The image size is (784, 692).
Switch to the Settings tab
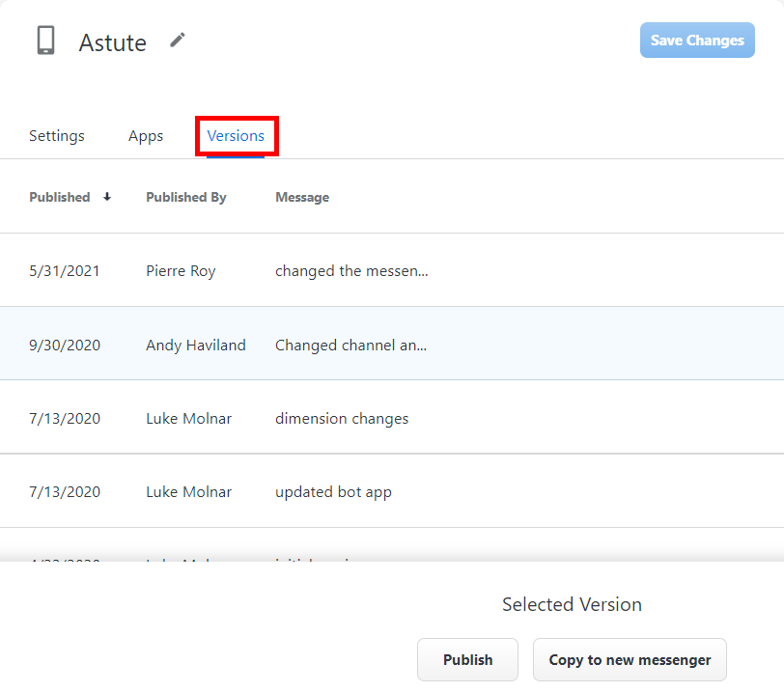(x=57, y=136)
